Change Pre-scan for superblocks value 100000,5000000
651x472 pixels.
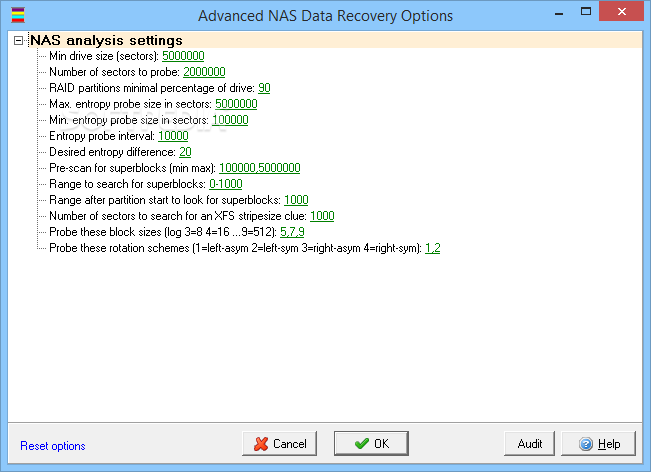point(259,168)
